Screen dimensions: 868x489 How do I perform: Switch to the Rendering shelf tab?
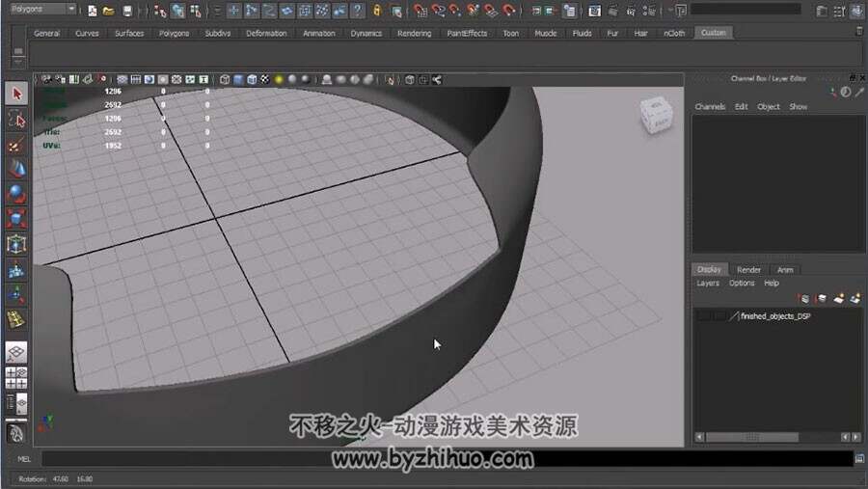(x=414, y=33)
